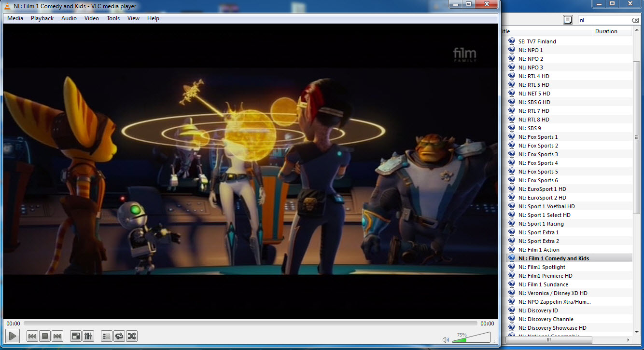Open the Video menu
Image resolution: width=644 pixels, height=350 pixels.
click(x=92, y=18)
